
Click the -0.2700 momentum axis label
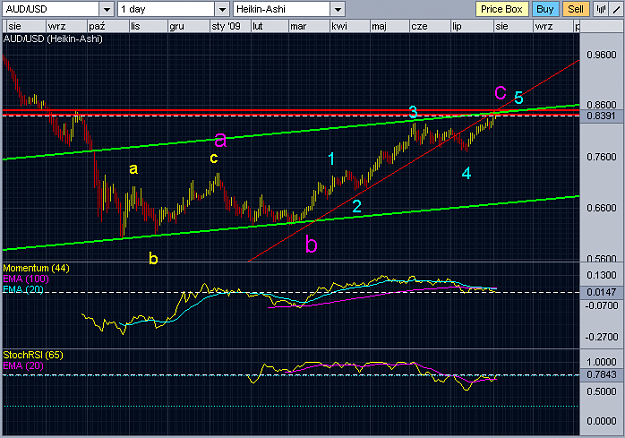[601, 337]
